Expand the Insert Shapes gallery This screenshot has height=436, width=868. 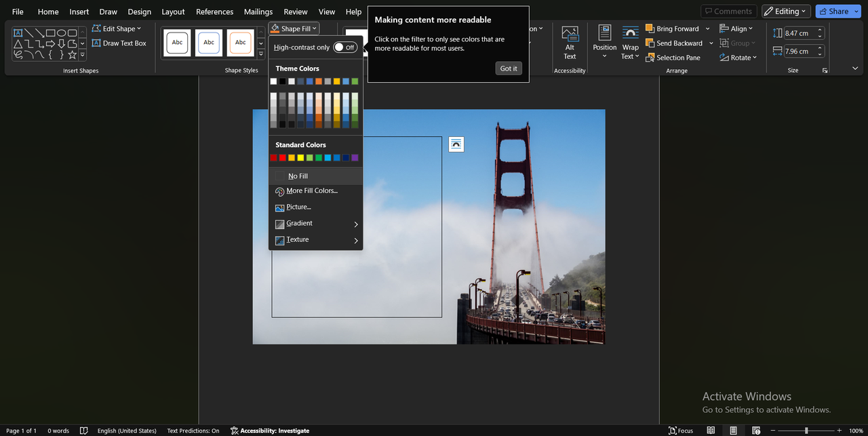[x=83, y=54]
